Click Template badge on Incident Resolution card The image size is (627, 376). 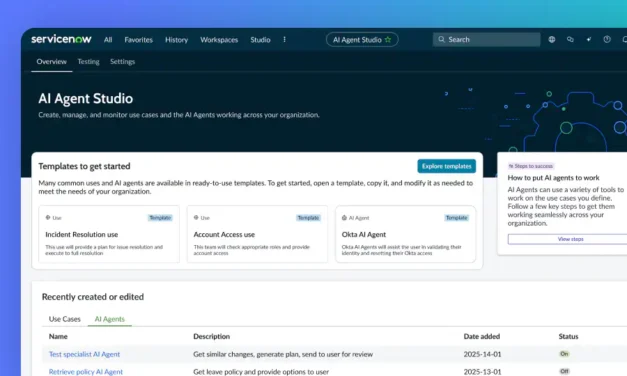click(160, 218)
